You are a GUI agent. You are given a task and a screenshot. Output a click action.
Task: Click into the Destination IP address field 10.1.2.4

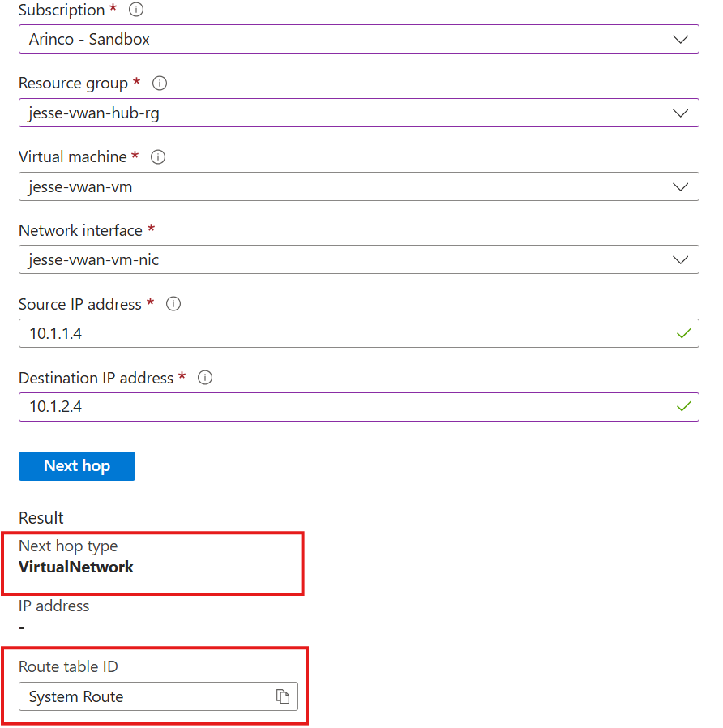340,407
